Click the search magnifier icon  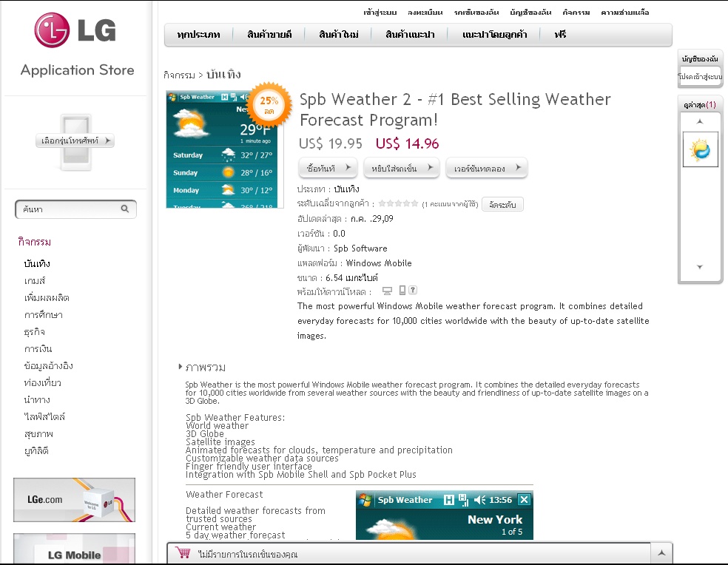125,209
